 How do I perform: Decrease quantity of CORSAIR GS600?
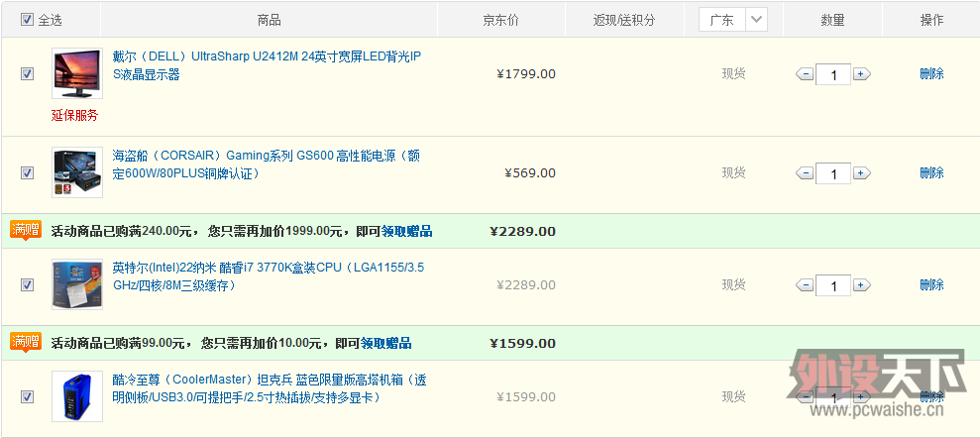805,173
